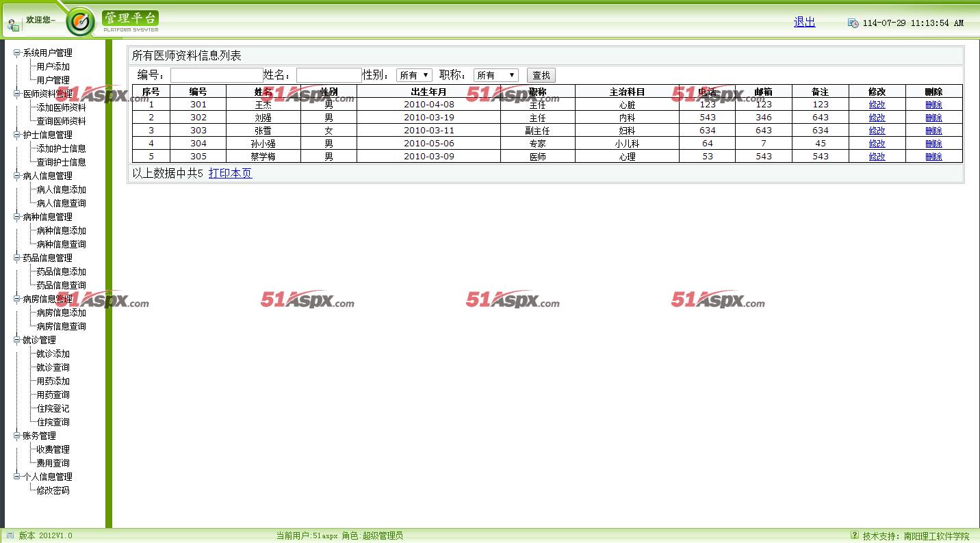This screenshot has width=980, height=543.
Task: Collapse the 护士信息管理 tree node
Action: click(x=17, y=135)
